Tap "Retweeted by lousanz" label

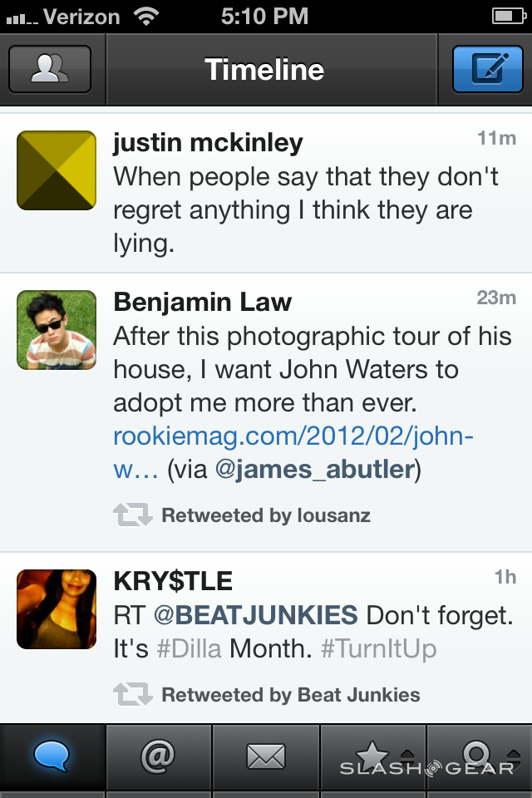[266, 515]
